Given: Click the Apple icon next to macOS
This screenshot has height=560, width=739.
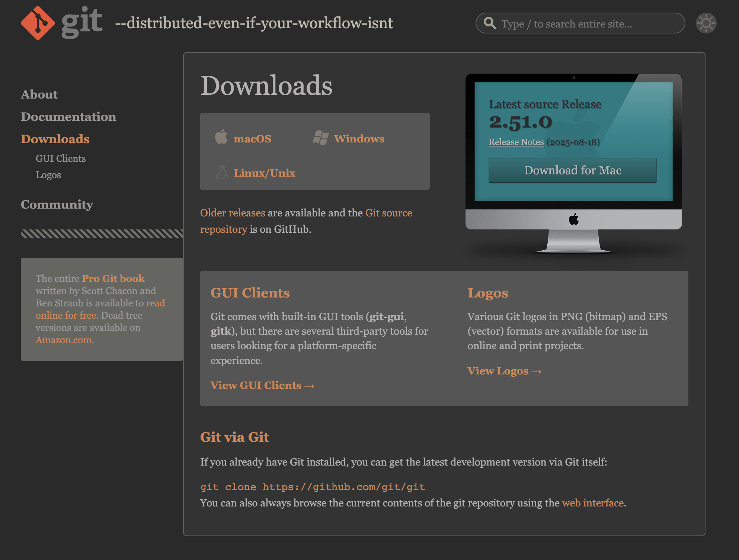Looking at the screenshot, I should tap(221, 137).
